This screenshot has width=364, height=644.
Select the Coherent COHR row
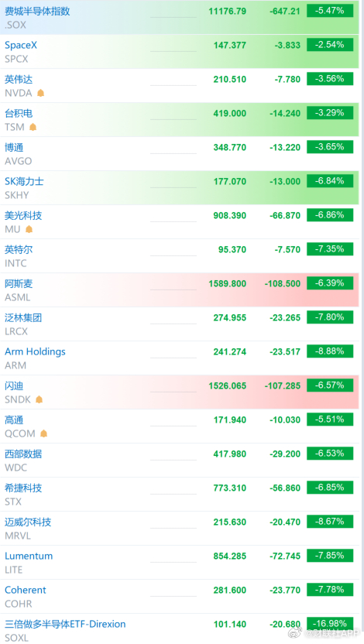tap(180, 596)
